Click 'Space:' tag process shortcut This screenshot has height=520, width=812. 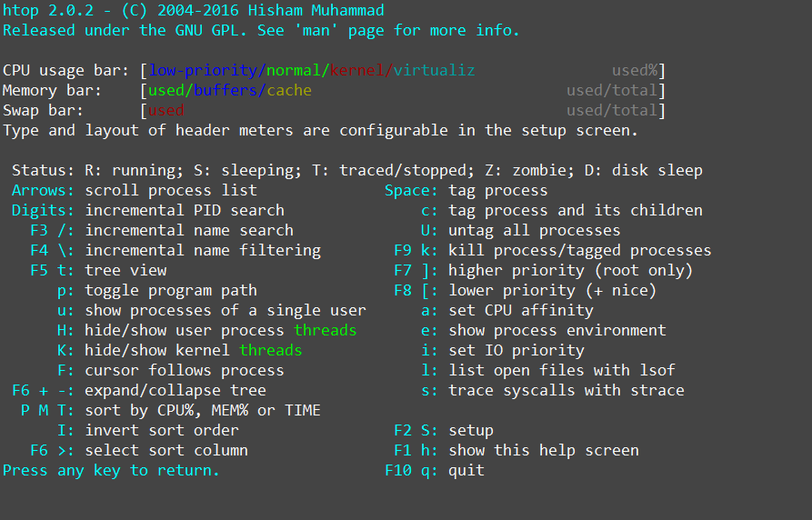[x=411, y=191]
